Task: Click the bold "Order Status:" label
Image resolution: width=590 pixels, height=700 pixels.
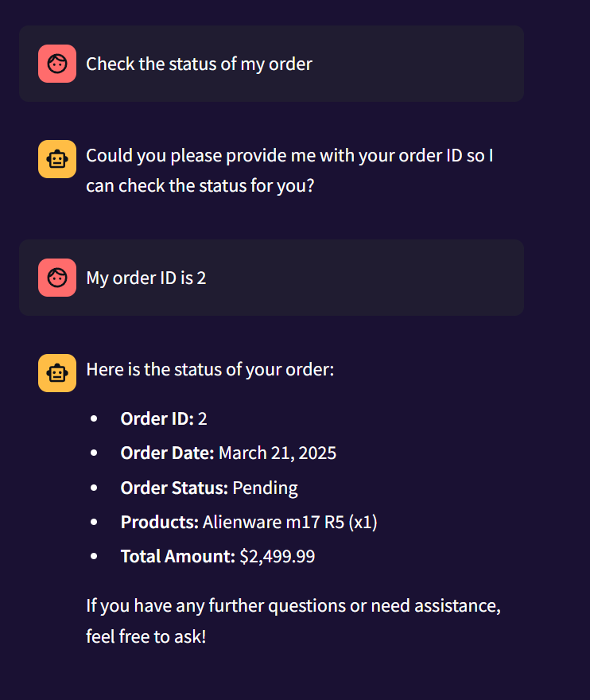Action: click(174, 488)
